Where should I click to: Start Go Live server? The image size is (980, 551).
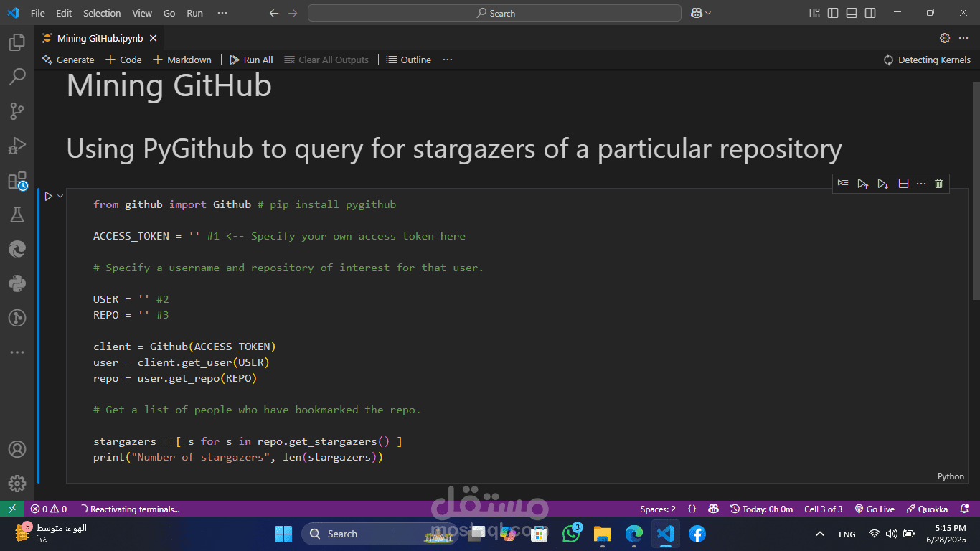875,509
